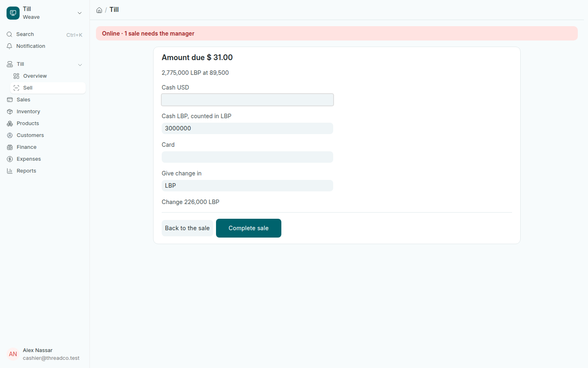
Task: Click the manager alert banner text
Action: 148,34
